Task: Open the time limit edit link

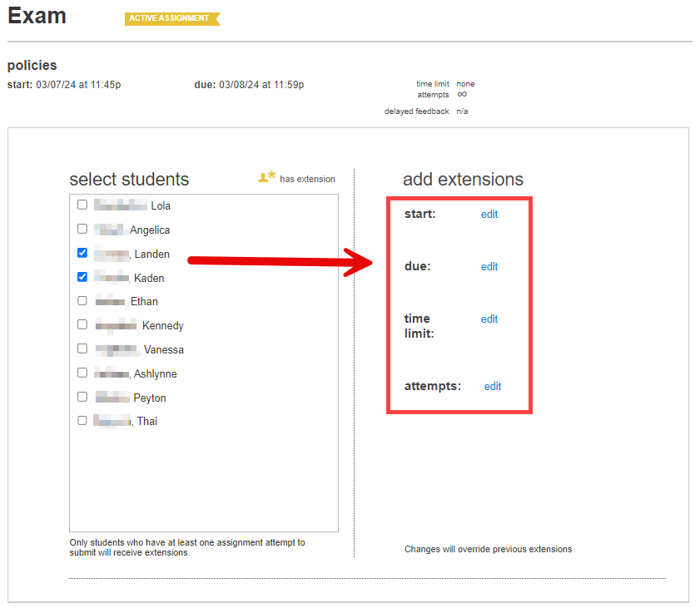Action: (x=489, y=319)
